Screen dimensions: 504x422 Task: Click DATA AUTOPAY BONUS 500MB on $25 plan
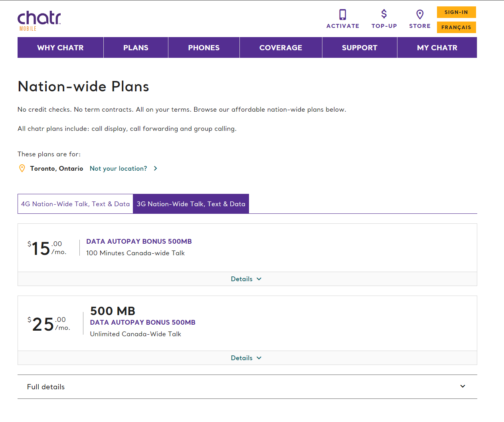coord(143,322)
